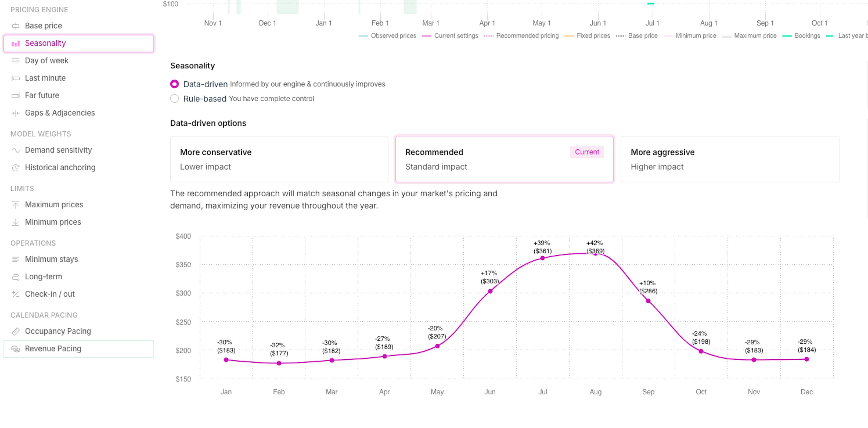
Task: Click the 'Jul 1' timeline axis label
Action: pos(652,23)
